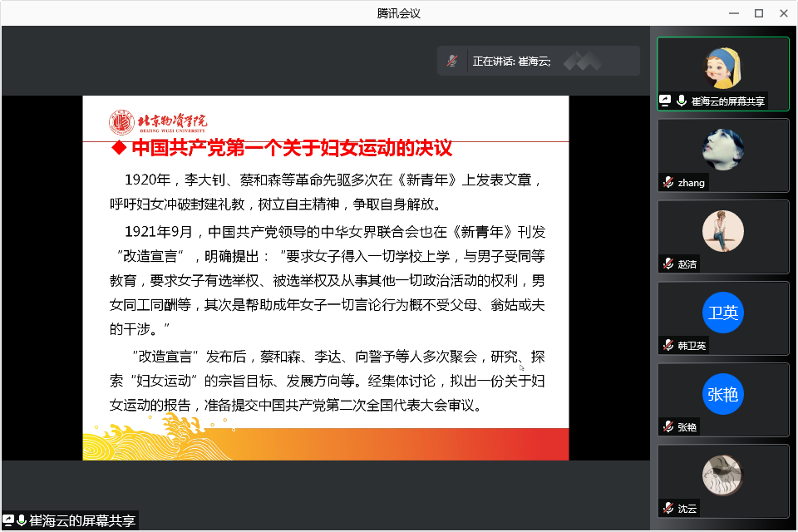Image resolution: width=798 pixels, height=532 pixels.
Task: Click active microphone icon in 崔海云's participant tile
Action: pyautogui.click(x=682, y=101)
